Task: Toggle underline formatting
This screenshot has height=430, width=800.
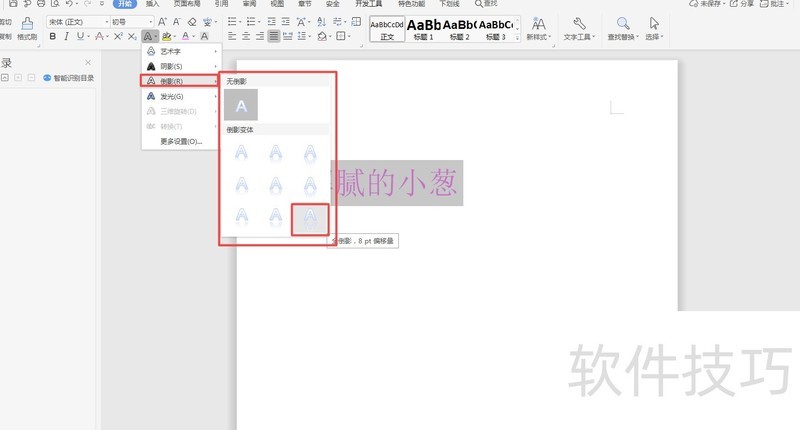Action: pos(80,36)
